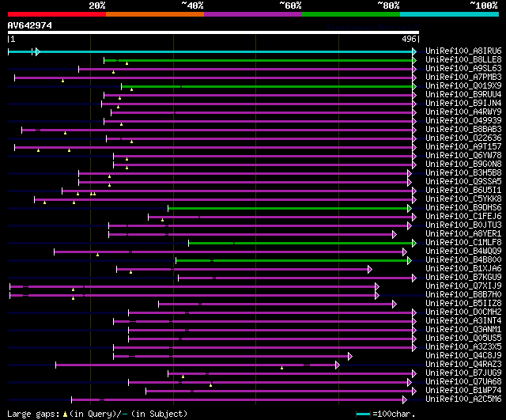Select the UniRef100_B3H5B8 label

[x=463, y=173]
